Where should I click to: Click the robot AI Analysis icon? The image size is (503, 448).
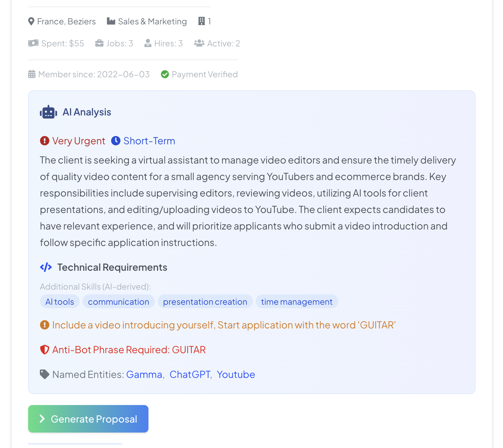(x=48, y=112)
